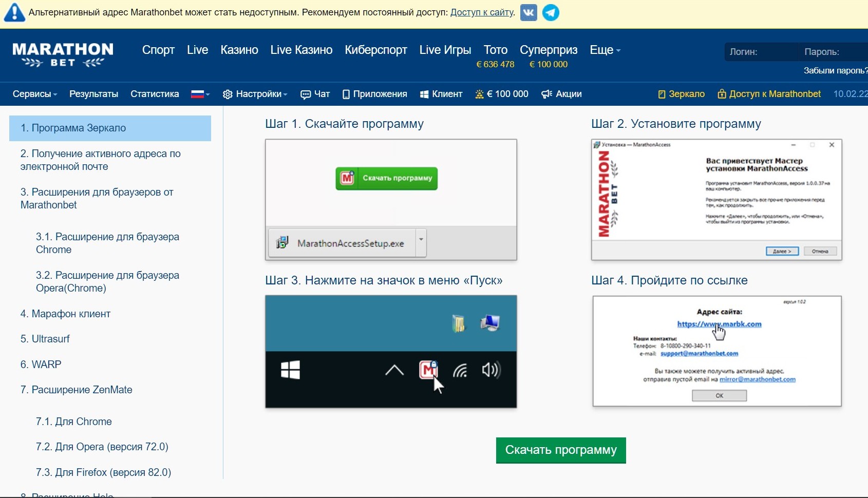Screen dimensions: 868x498
Task: Click the Step 1 download screenshot
Action: [391, 200]
